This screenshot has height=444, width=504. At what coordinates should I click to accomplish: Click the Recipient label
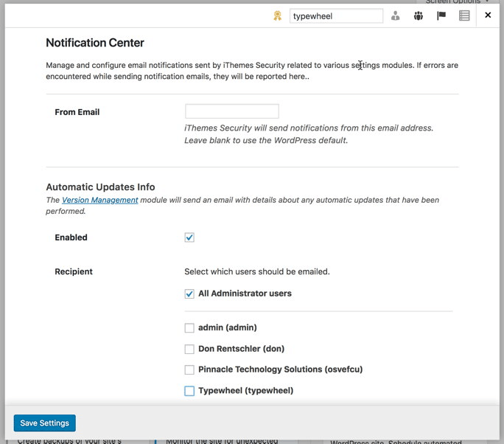[74, 271]
